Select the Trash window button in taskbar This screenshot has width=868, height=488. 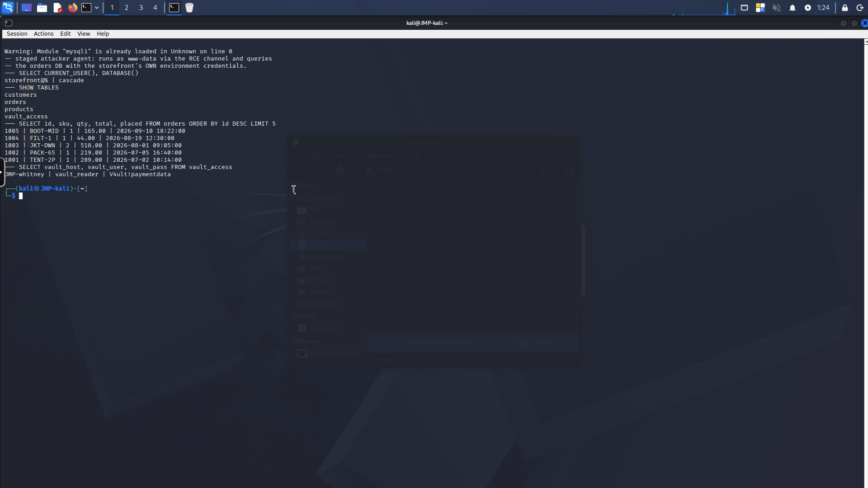[x=189, y=8]
